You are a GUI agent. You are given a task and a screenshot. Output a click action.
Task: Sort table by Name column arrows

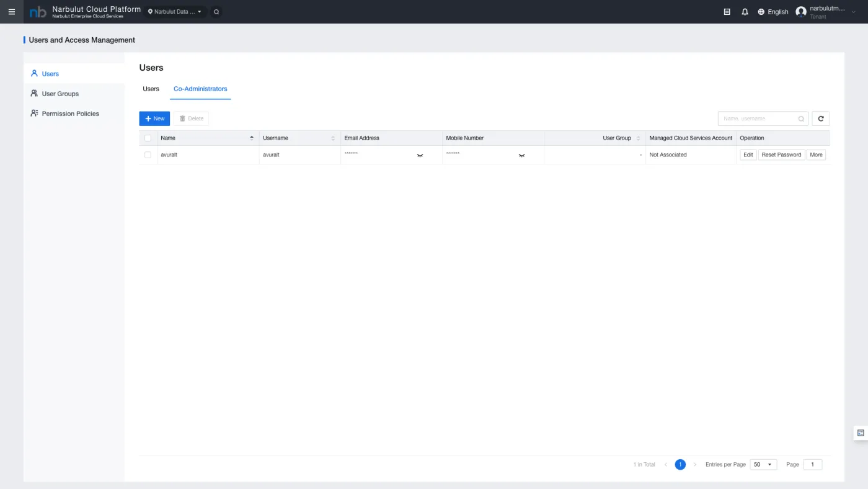(252, 138)
